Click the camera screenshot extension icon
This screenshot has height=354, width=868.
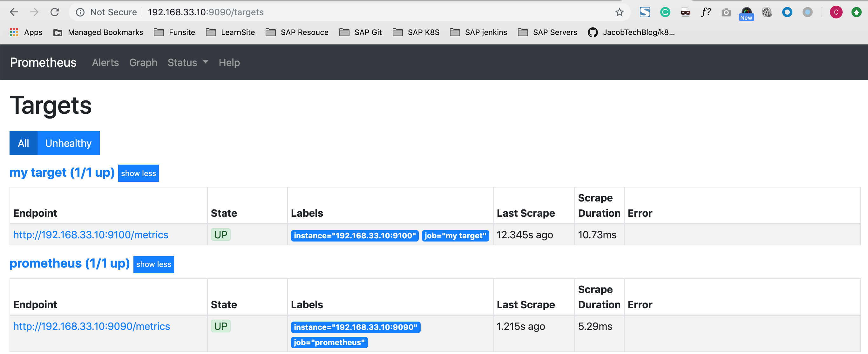point(726,12)
